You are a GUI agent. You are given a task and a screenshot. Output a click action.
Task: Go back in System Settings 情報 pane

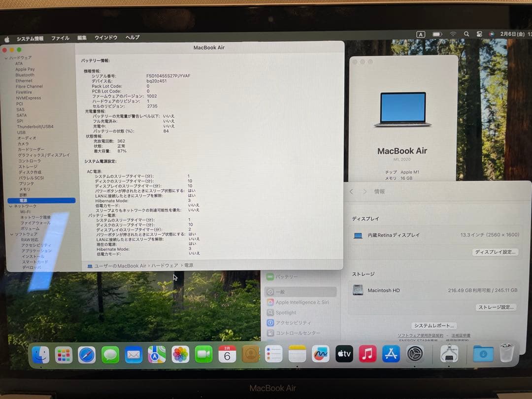pyautogui.click(x=352, y=192)
